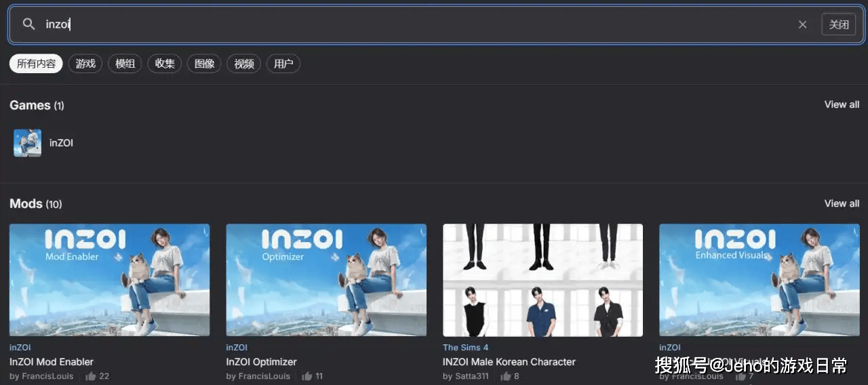The height and width of the screenshot is (385, 868).
Task: Clear the search text with X icon
Action: [802, 24]
